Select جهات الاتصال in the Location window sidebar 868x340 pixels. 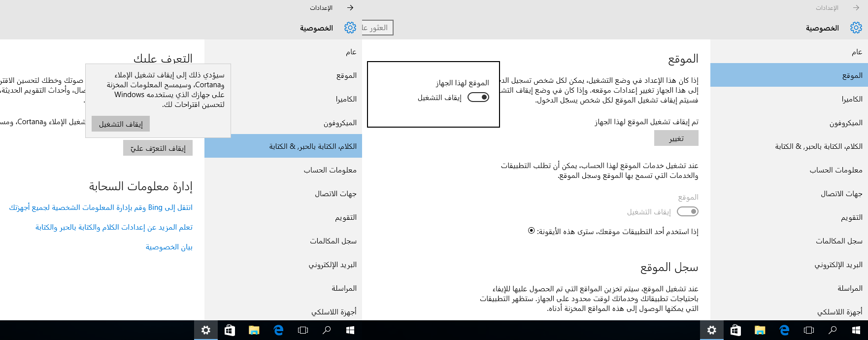coord(789,194)
